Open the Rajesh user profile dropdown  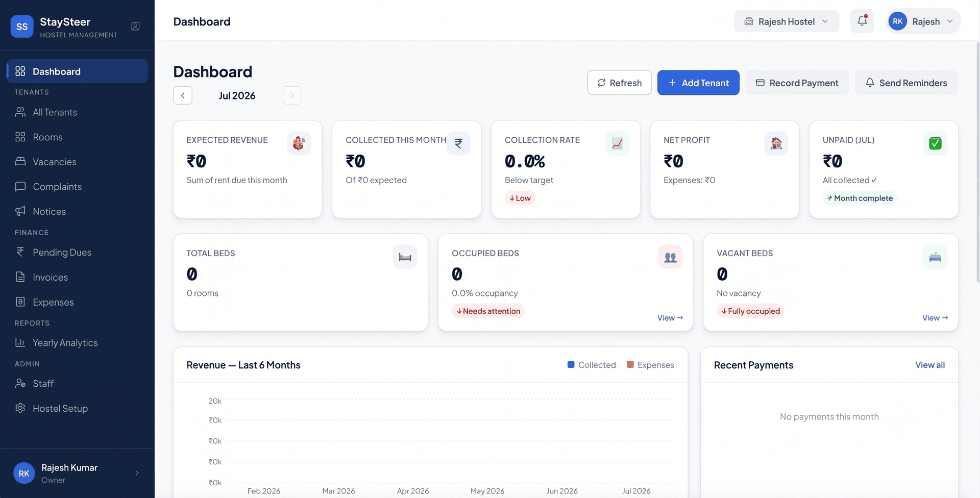point(923,21)
